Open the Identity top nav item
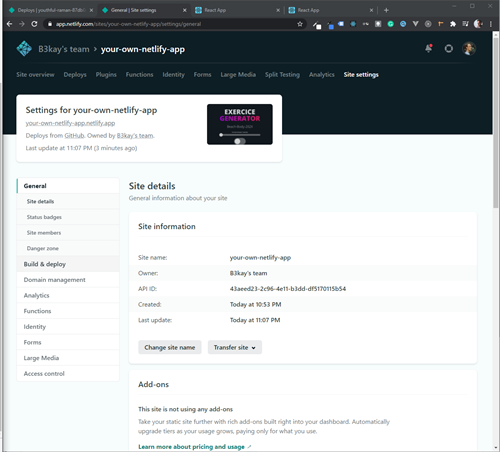The width and height of the screenshot is (500, 452). point(173,75)
